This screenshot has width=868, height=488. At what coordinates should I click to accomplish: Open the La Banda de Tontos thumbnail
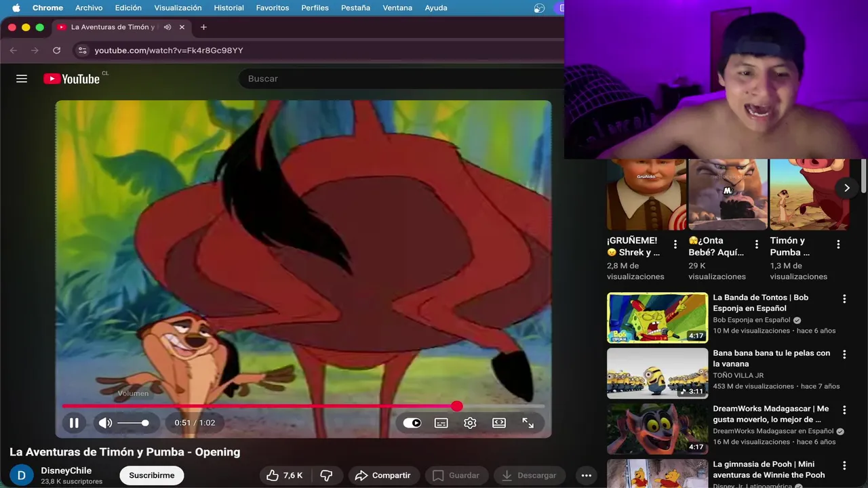(x=657, y=318)
